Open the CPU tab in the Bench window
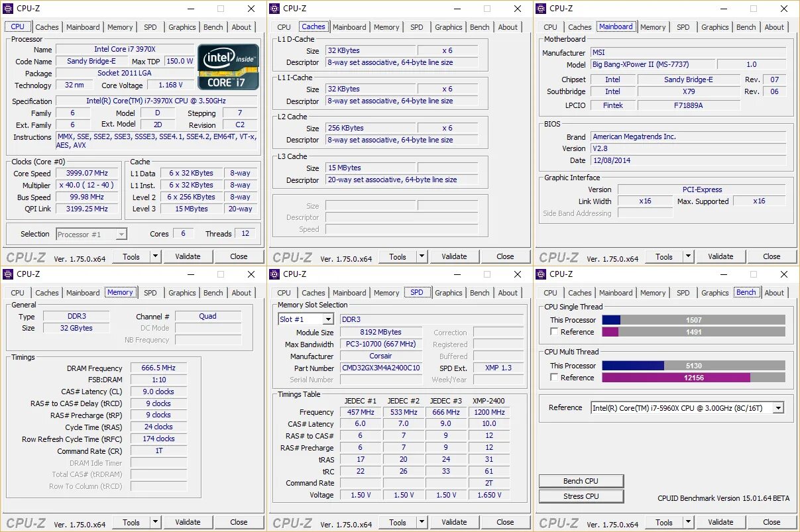 tap(550, 293)
